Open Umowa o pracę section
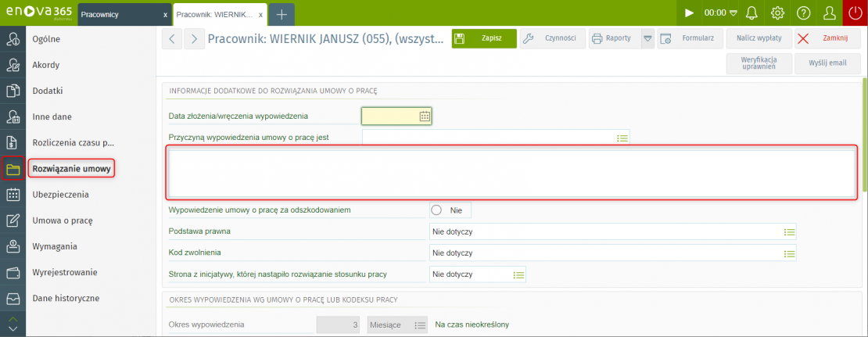The height and width of the screenshot is (337, 868). 62,220
